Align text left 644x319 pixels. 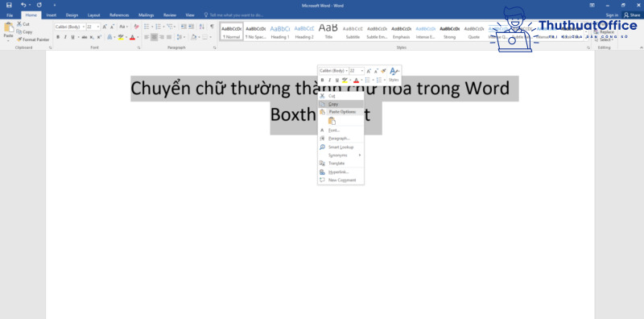click(x=147, y=37)
